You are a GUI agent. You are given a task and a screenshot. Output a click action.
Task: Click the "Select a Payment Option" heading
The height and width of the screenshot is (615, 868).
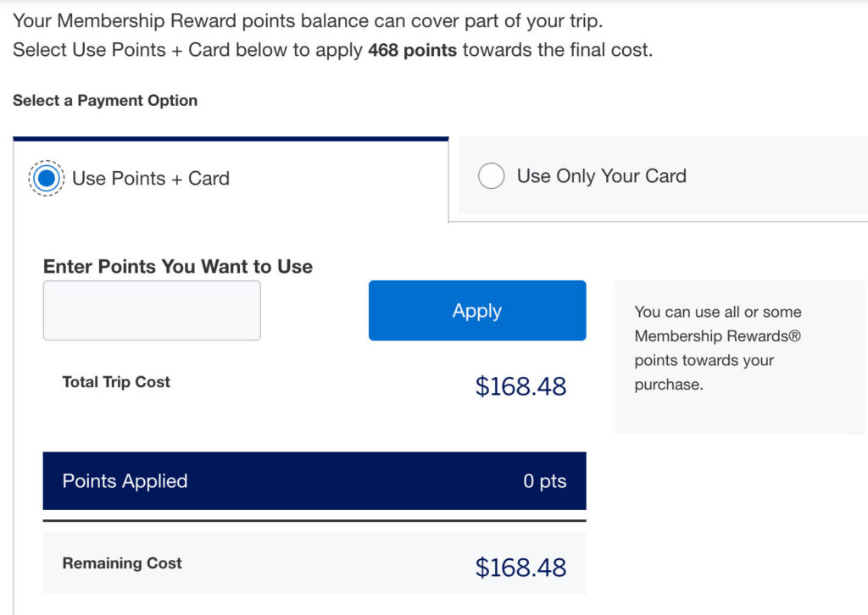point(105,100)
